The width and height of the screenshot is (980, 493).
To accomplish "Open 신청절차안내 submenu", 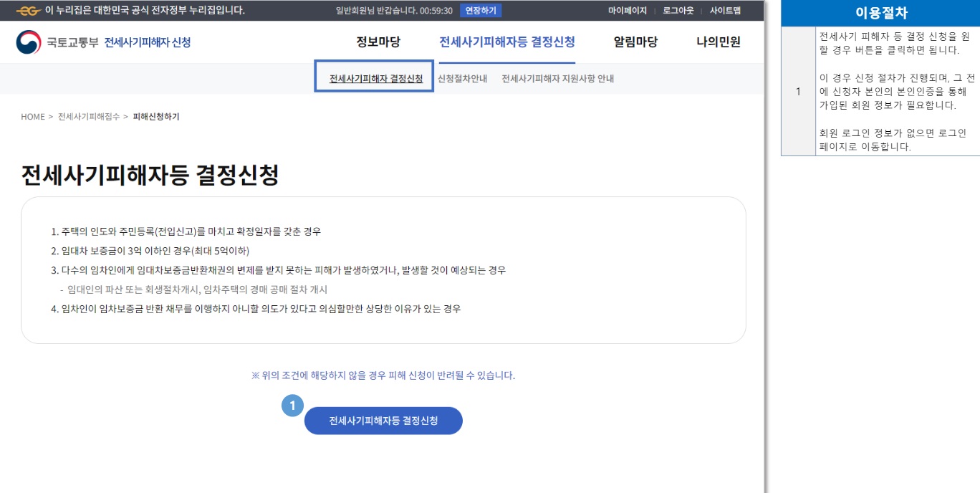I will 462,79.
